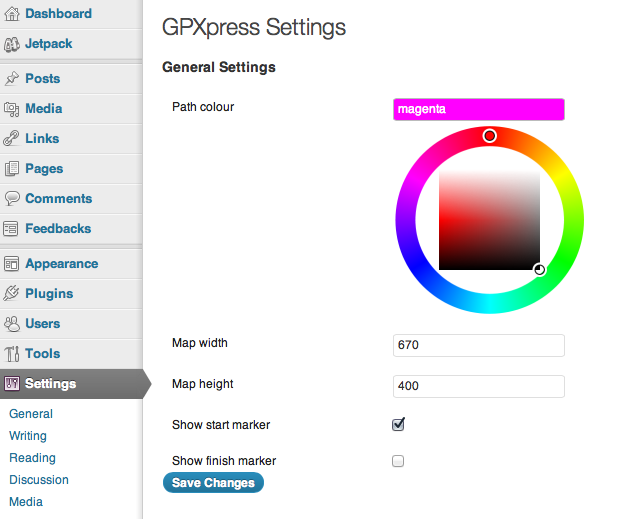Viewport: 621px width, 519px height.
Task: Click the General Settings heading
Action: (x=219, y=67)
